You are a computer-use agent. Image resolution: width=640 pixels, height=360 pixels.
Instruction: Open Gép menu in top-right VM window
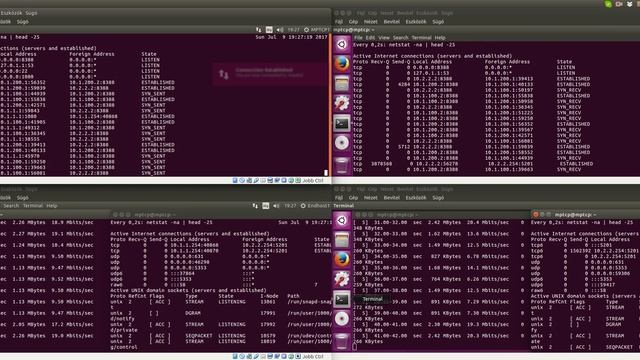click(x=353, y=22)
